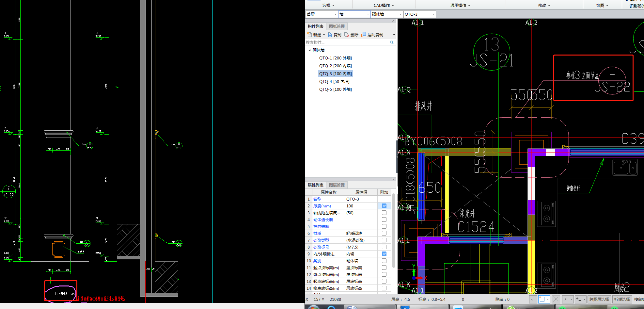Open the selection-mode dropdown arrow in status bar
Viewport: 644px width, 309px height.
(x=548, y=299)
